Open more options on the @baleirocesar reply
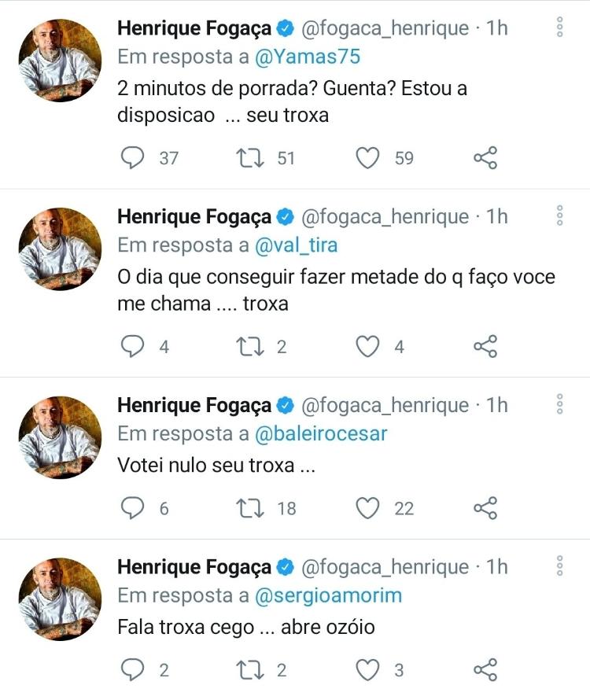Image resolution: width=590 pixels, height=700 pixels. (x=559, y=404)
